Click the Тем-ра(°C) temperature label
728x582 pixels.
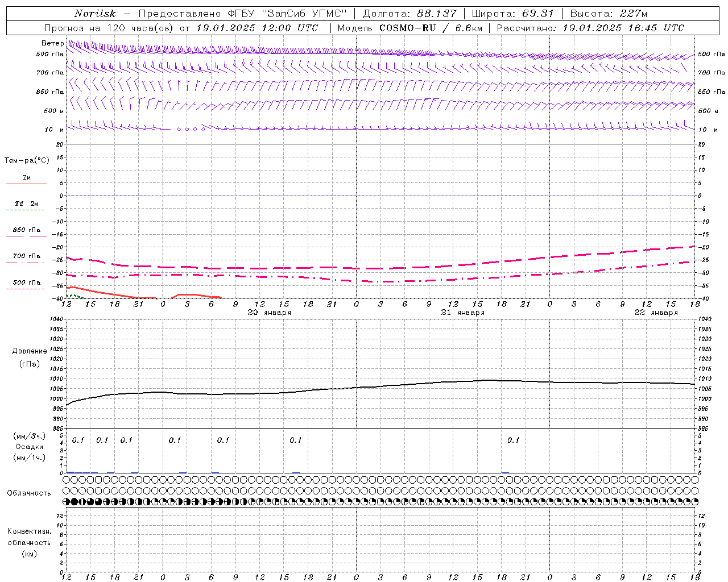27,161
